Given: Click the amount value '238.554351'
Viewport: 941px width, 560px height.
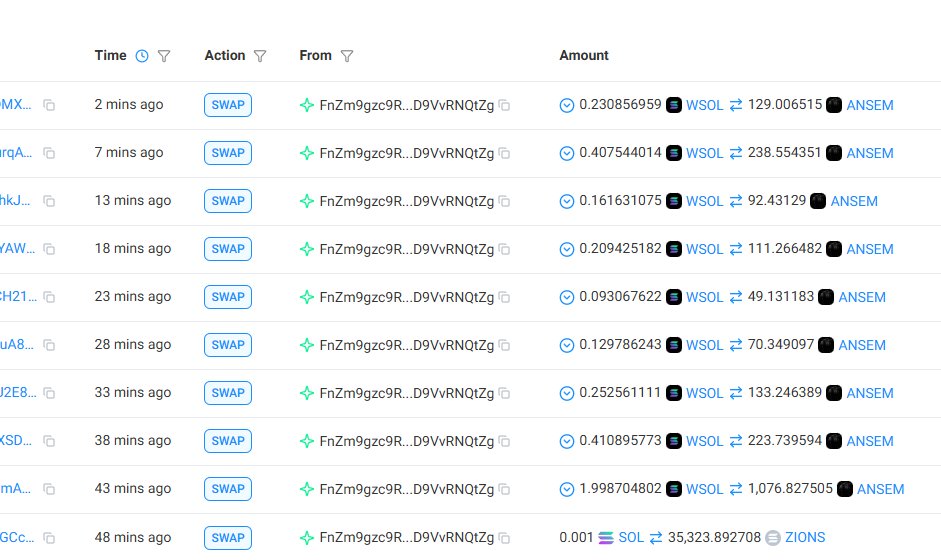Looking at the screenshot, I should coord(784,152).
